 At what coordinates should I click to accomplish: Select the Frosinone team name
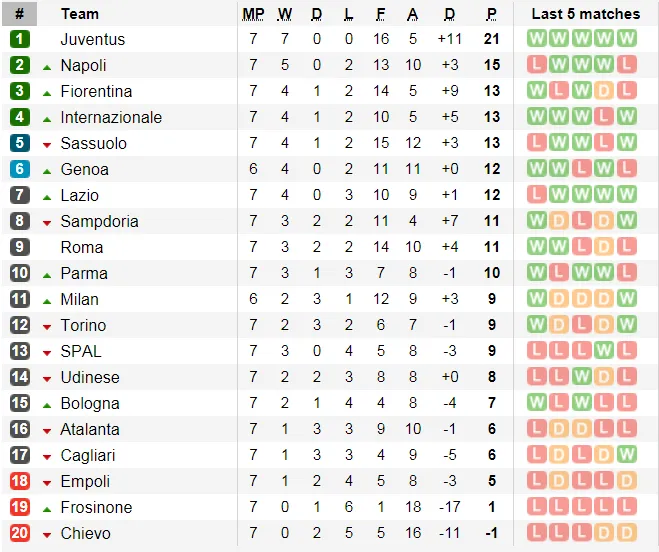(x=96, y=507)
